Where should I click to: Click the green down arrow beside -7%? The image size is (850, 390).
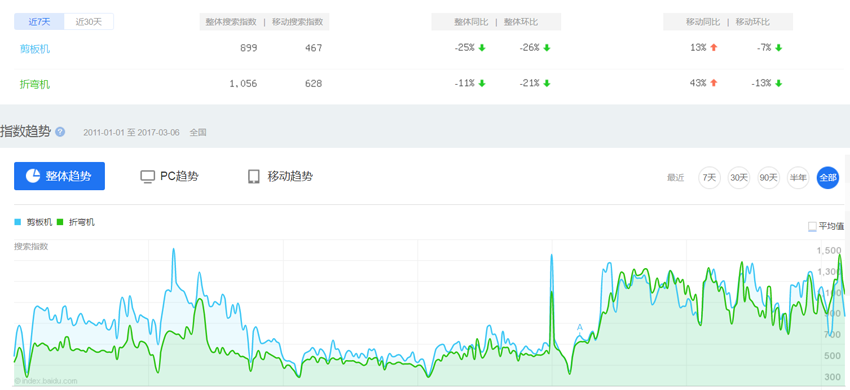(x=778, y=48)
